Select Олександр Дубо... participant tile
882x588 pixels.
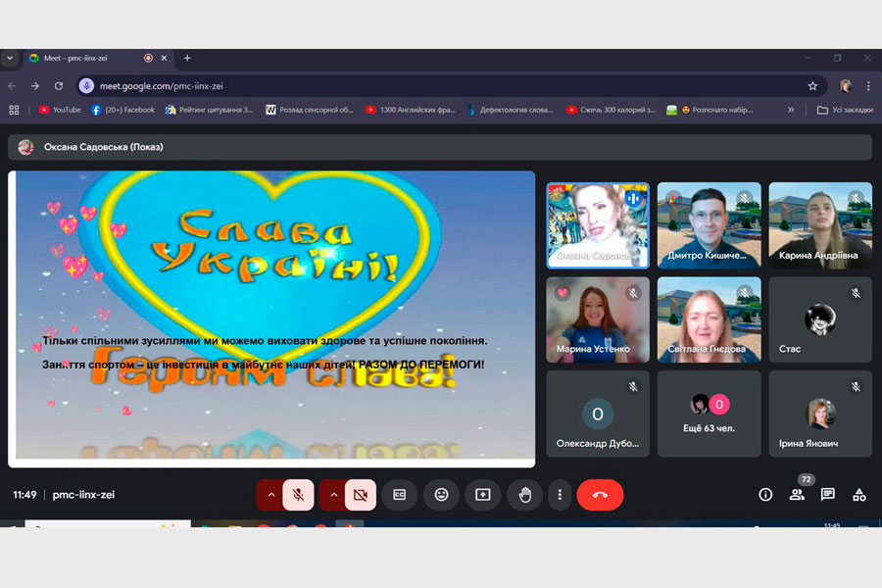pos(598,414)
